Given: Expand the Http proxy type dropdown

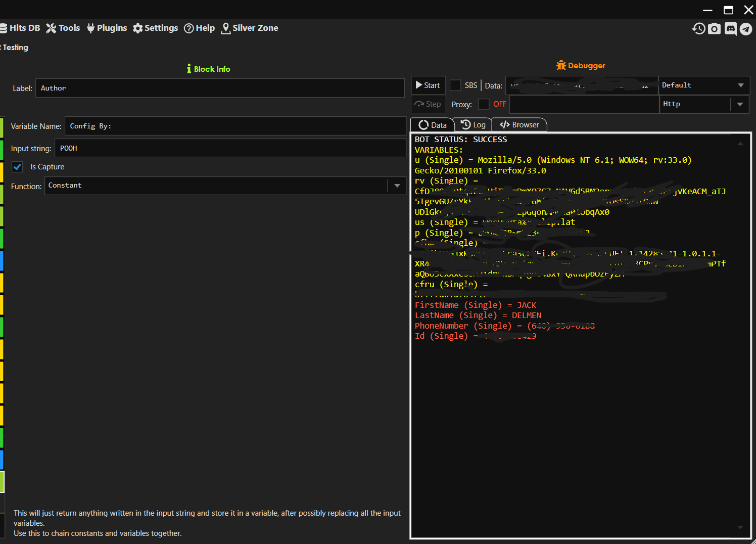Looking at the screenshot, I should coord(740,104).
